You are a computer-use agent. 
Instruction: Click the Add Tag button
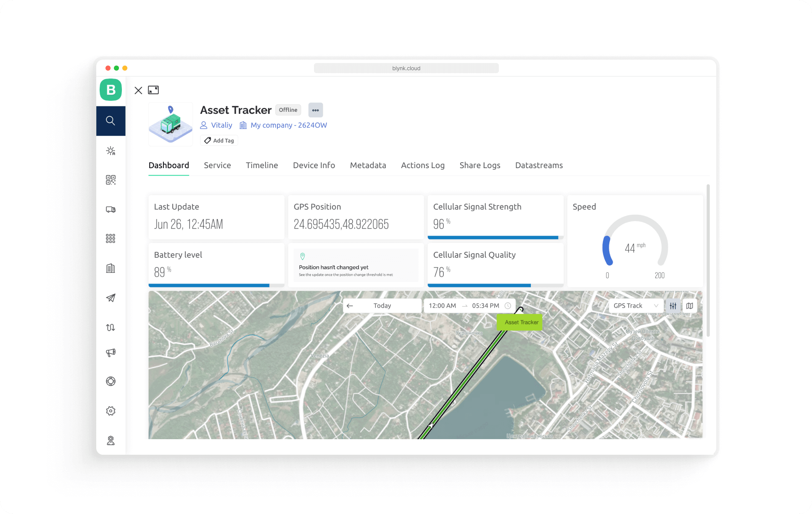coord(219,140)
